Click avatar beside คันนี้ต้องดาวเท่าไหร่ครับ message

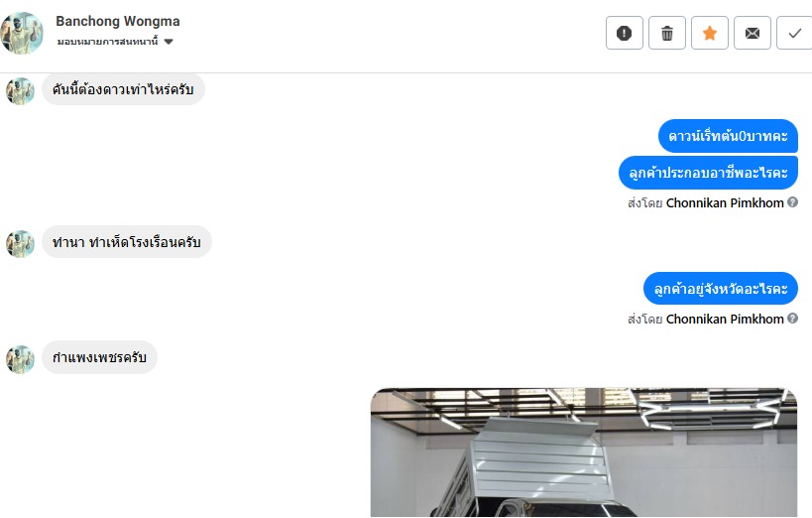[x=20, y=90]
